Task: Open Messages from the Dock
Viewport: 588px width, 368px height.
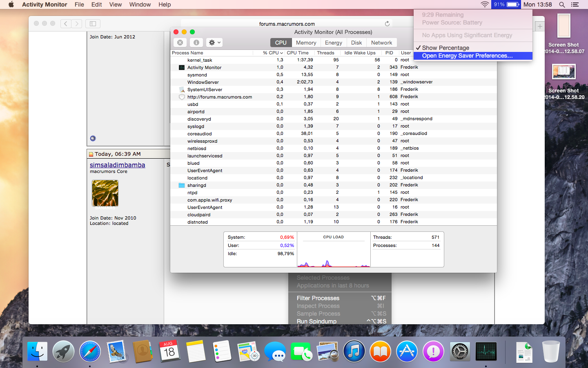Action: tap(275, 352)
